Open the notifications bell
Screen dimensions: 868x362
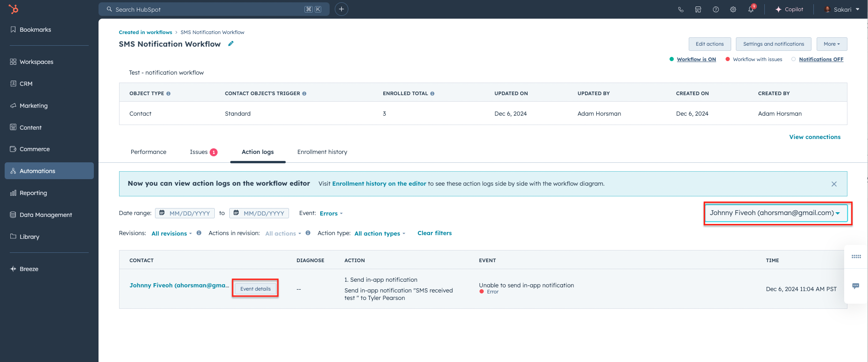pyautogui.click(x=751, y=9)
